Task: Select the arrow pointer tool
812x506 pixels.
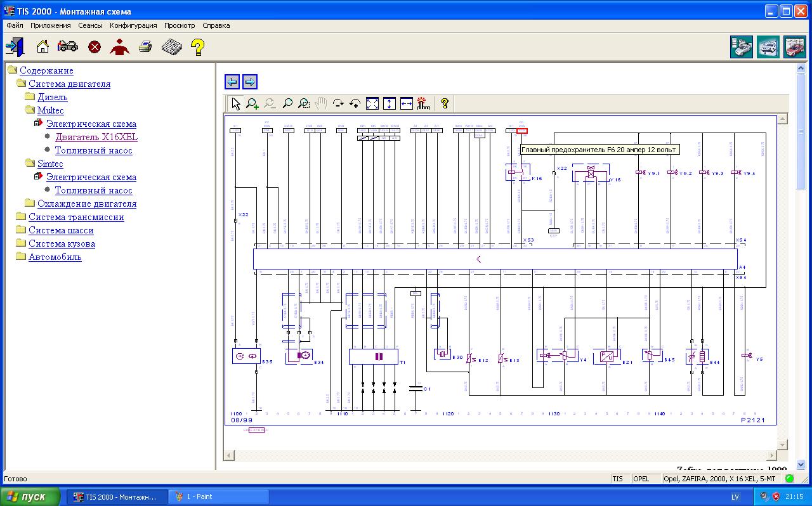Action: pos(235,103)
